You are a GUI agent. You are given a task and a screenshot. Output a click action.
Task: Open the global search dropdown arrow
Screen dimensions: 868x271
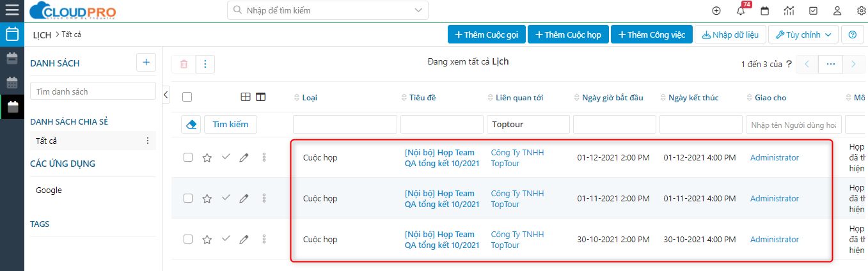(x=418, y=10)
